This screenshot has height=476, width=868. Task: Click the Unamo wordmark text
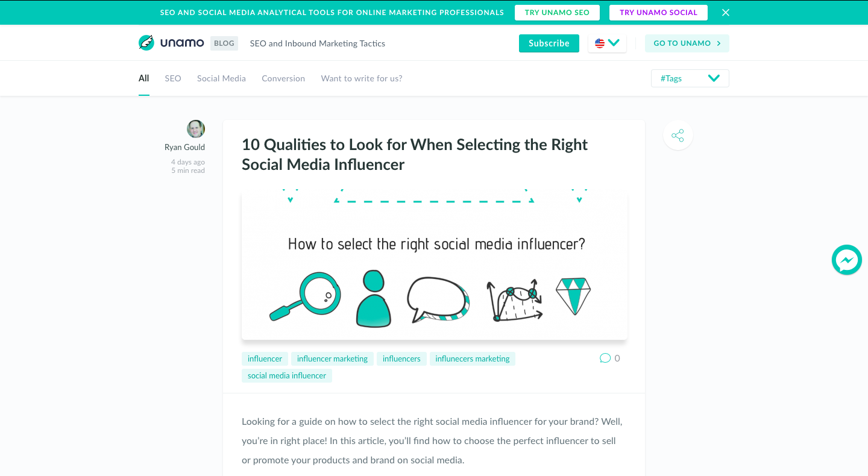coord(182,43)
